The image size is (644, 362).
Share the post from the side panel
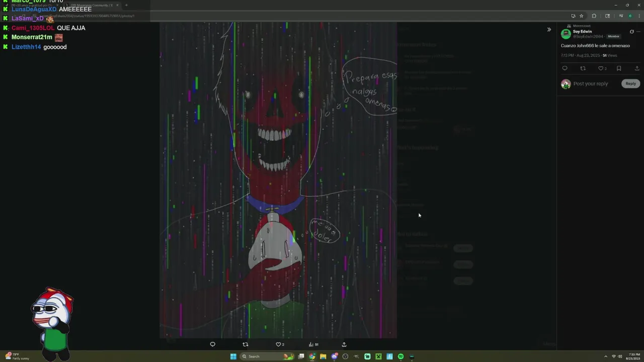tap(637, 68)
